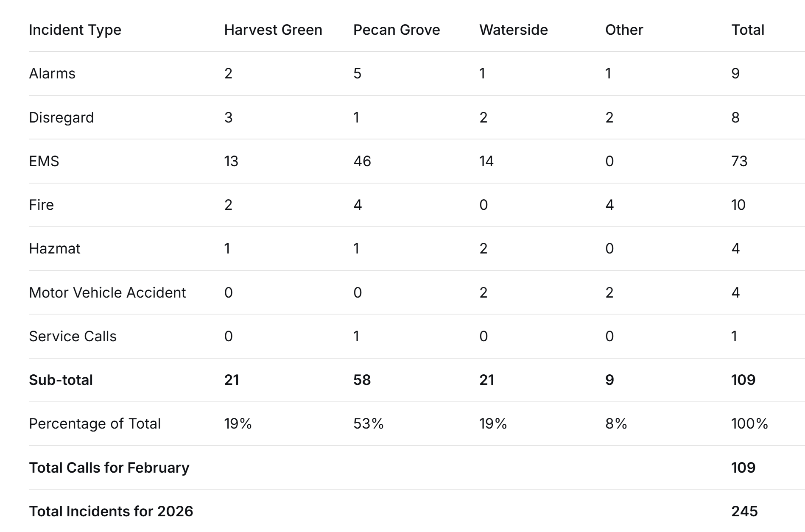This screenshot has height=532, width=805.
Task: Click the Fire row label
Action: (42, 205)
